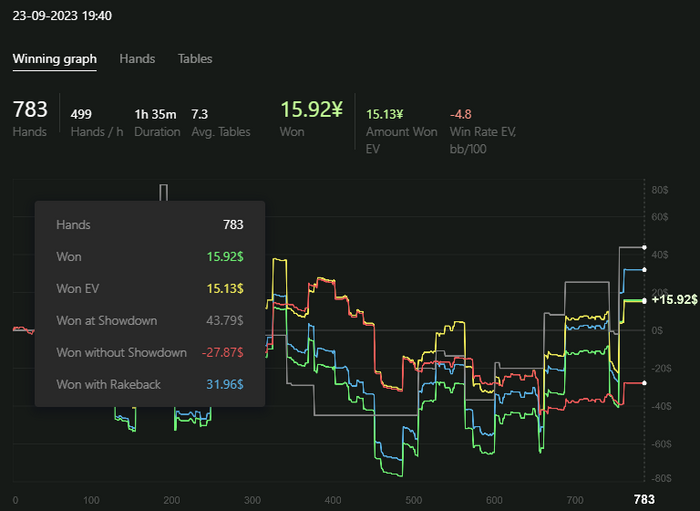Click the -4.8 Win Rate EV value

[460, 114]
